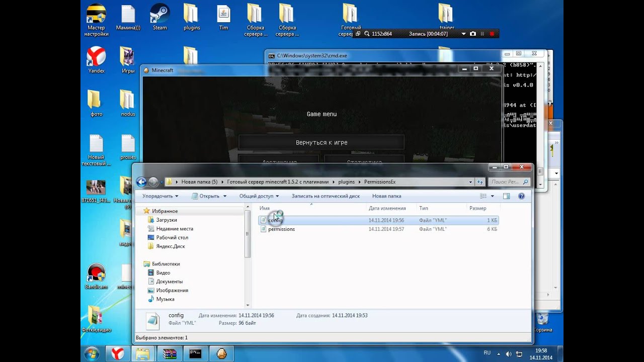644x362 pixels.
Task: Select the trainer folder on desktop
Action: pos(446,17)
